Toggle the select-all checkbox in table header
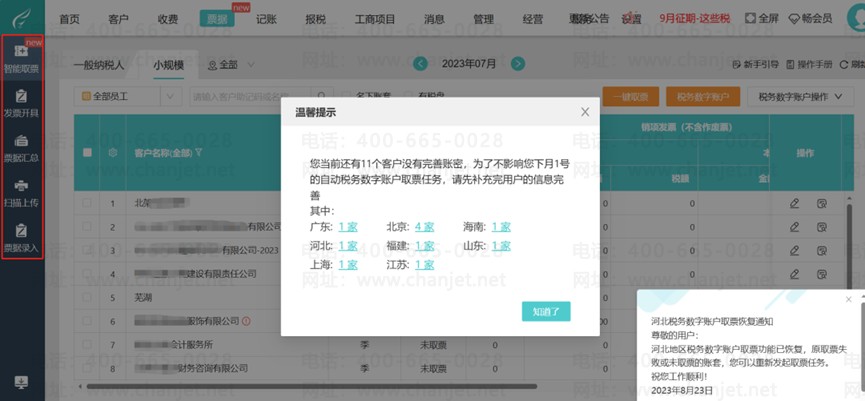Viewport: 865px width, 401px height. pos(87,153)
